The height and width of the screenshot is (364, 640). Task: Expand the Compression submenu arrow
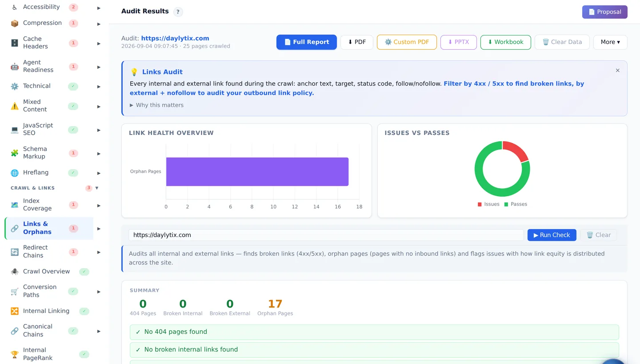[99, 24]
